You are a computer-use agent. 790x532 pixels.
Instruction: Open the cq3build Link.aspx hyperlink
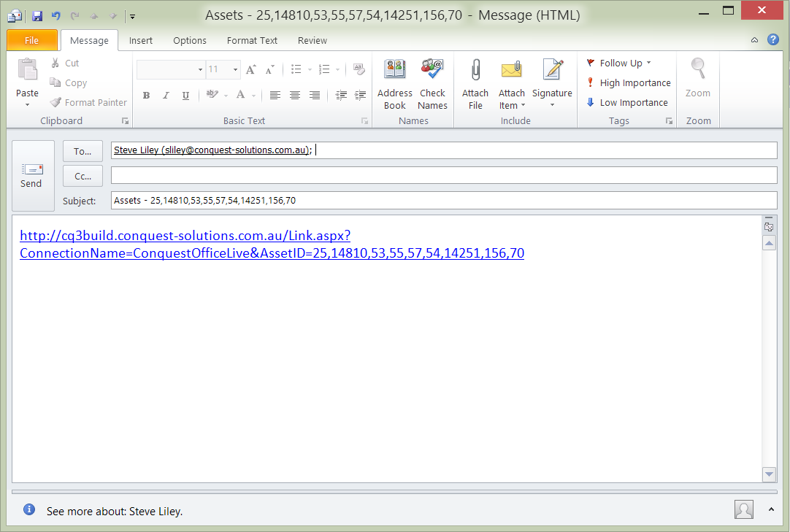pyautogui.click(x=272, y=244)
